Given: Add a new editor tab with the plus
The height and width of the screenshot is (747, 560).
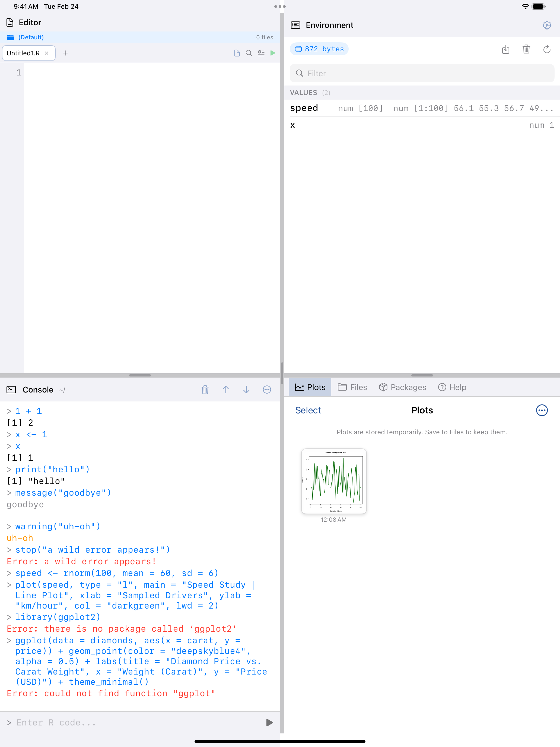Looking at the screenshot, I should (x=65, y=53).
